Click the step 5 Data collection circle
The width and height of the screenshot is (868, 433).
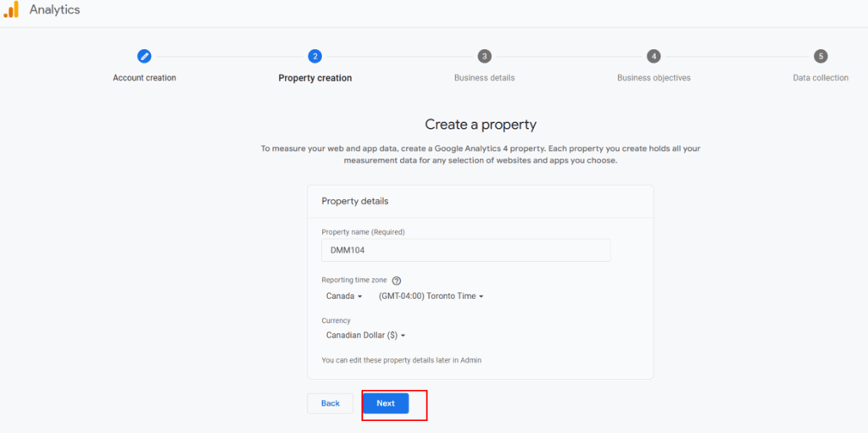tap(821, 56)
